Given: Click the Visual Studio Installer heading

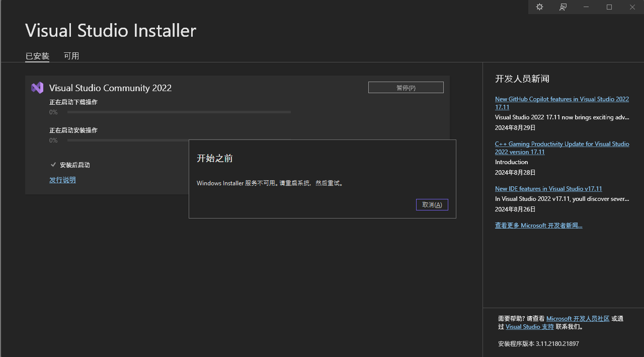Looking at the screenshot, I should point(111,31).
